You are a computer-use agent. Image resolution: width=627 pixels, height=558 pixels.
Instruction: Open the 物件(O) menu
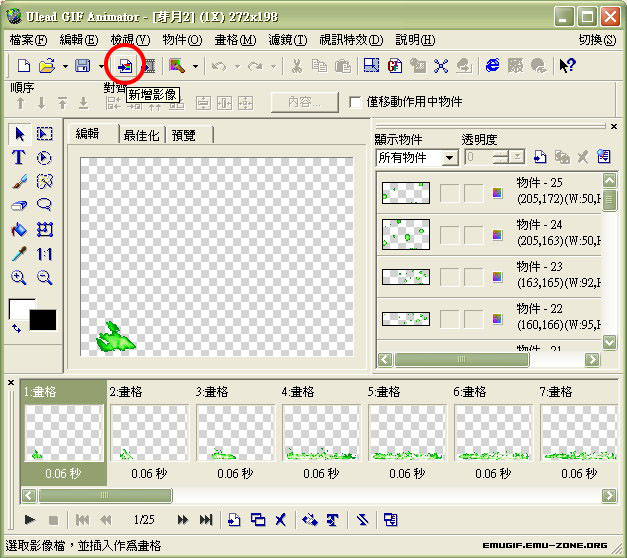click(182, 40)
